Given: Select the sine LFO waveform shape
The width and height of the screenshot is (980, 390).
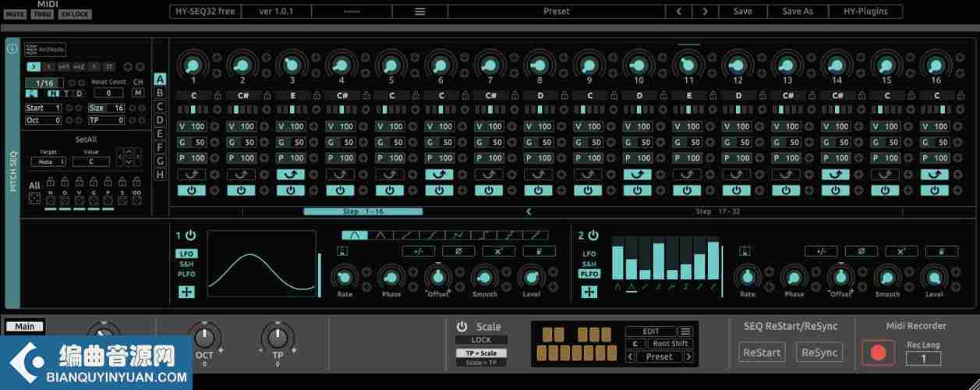Looking at the screenshot, I should tap(355, 235).
